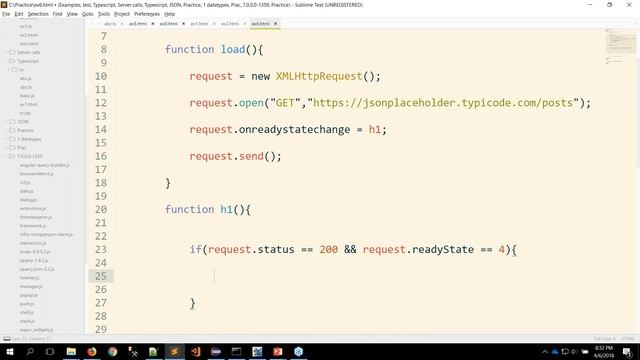
Task: Open the File menu
Action: (x=6, y=14)
